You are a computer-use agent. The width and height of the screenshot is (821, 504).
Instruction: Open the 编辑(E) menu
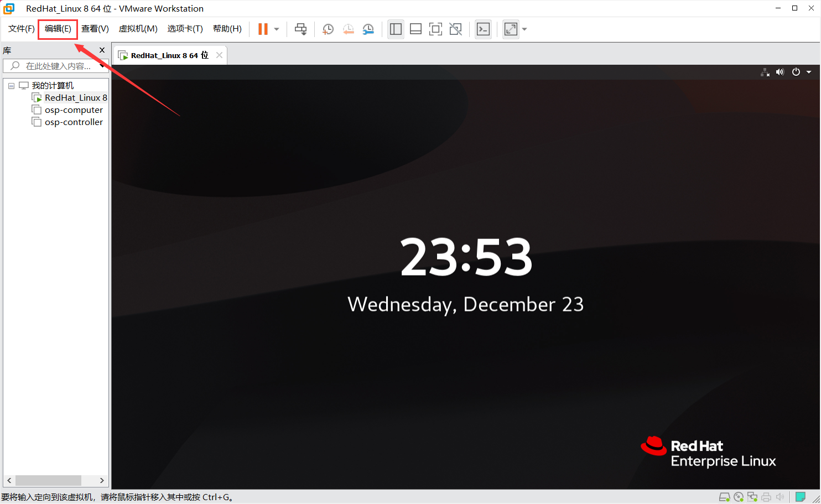(58, 29)
